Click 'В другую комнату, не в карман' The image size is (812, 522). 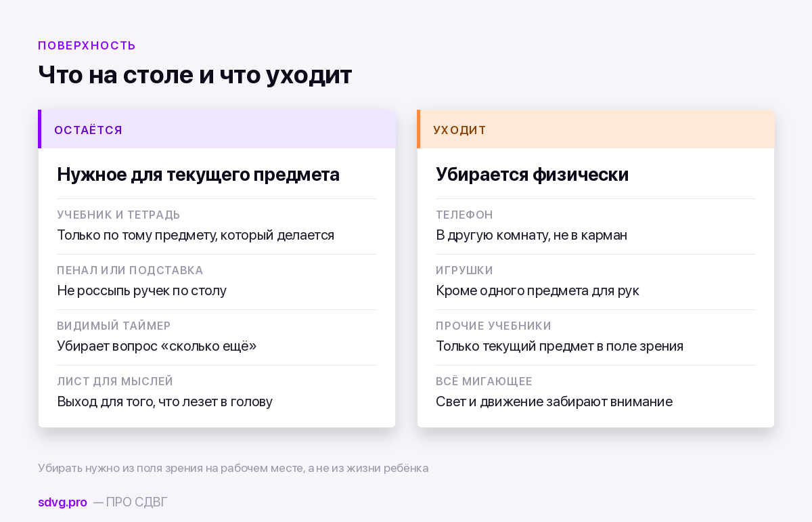click(531, 235)
